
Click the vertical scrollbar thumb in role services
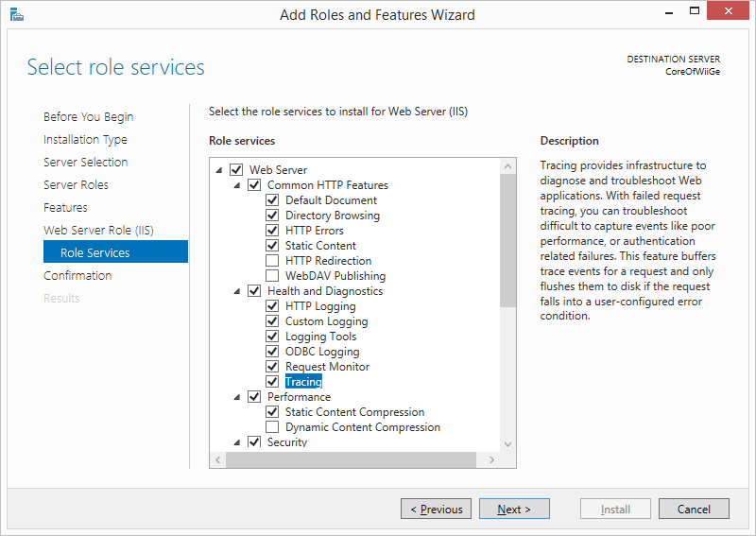(x=507, y=240)
